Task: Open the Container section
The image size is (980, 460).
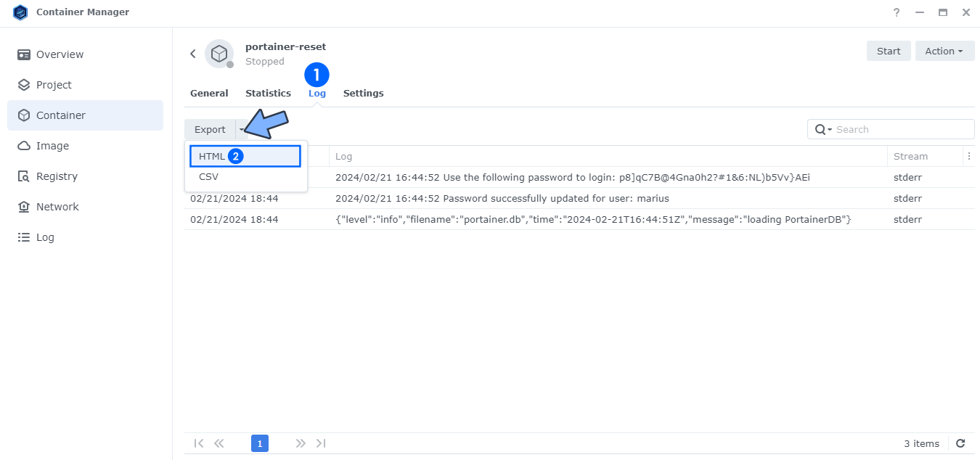Action: [61, 115]
